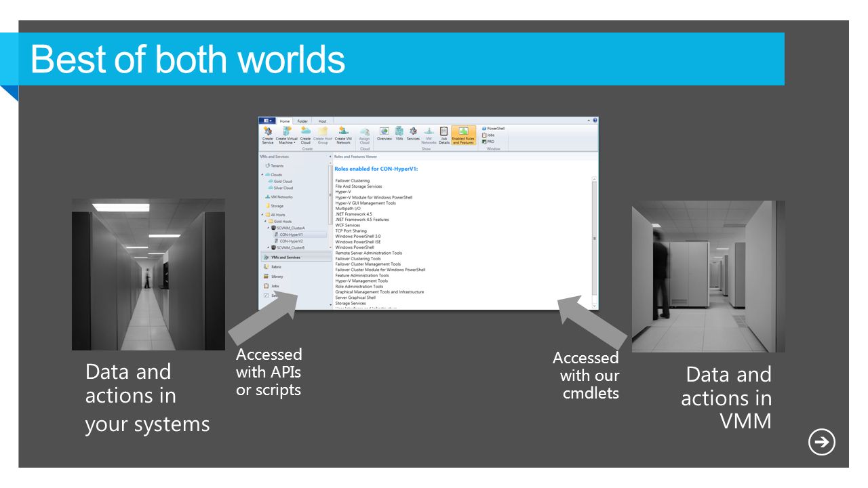Click 'Remote Server Administration Tools' entry
868x488 pixels.
368,253
